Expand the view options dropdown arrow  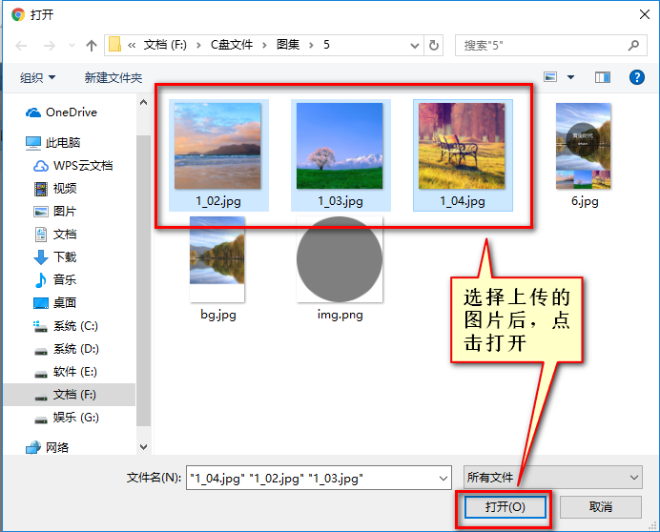[571, 77]
